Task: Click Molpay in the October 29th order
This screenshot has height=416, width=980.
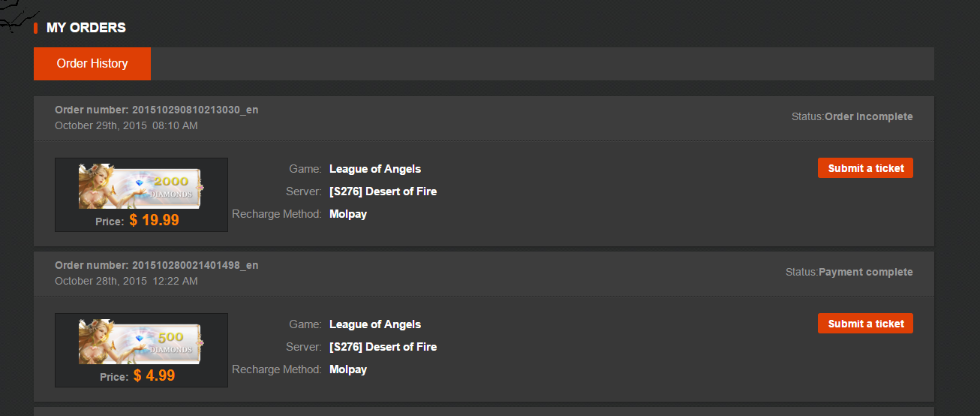Action: pyautogui.click(x=348, y=214)
